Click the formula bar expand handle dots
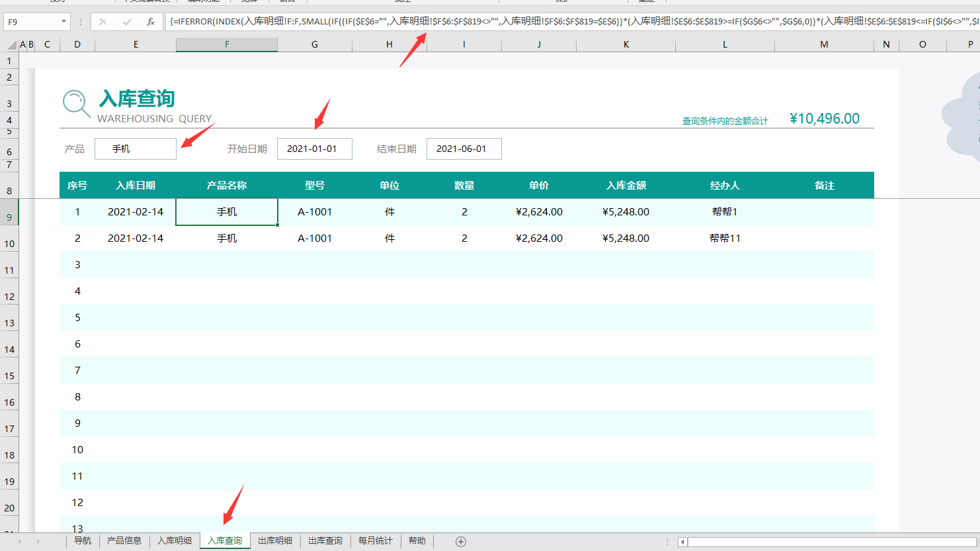The width and height of the screenshot is (980, 551). tap(81, 22)
